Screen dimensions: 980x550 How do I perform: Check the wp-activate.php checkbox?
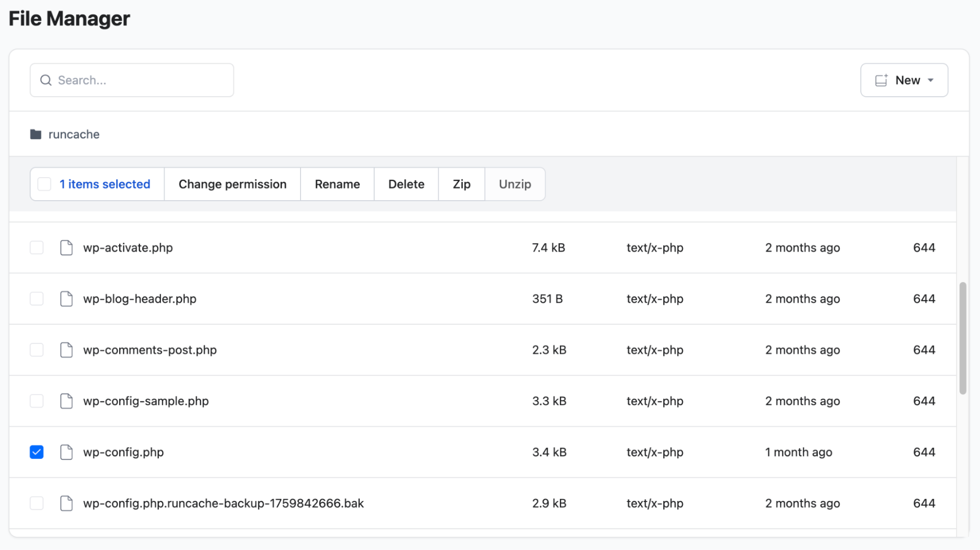tap(37, 248)
